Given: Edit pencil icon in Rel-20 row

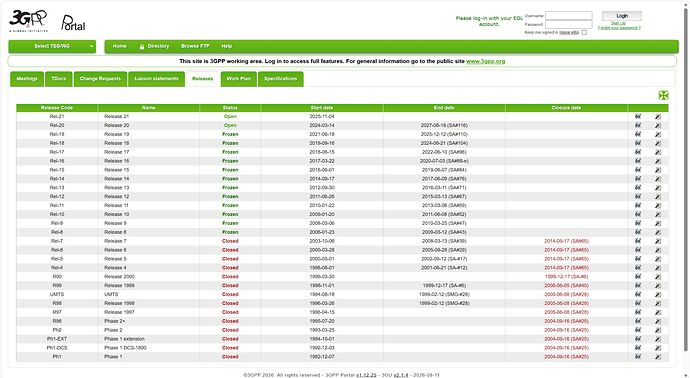Looking at the screenshot, I should coord(657,125).
